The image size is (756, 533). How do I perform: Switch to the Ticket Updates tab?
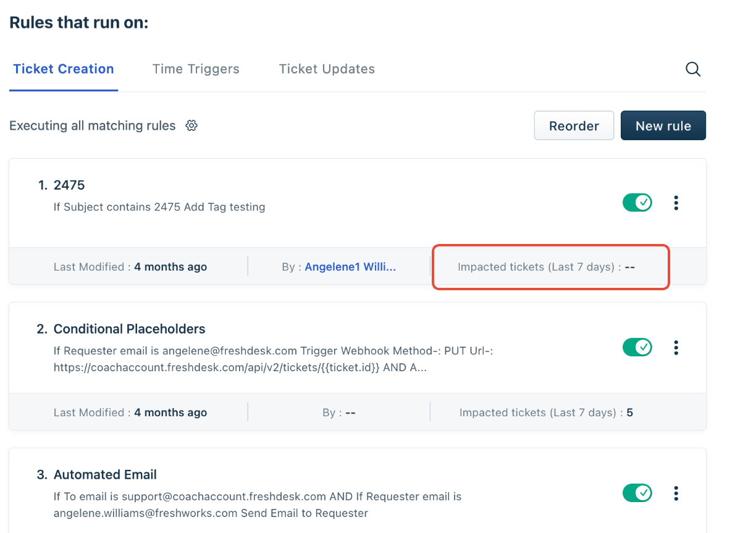327,69
